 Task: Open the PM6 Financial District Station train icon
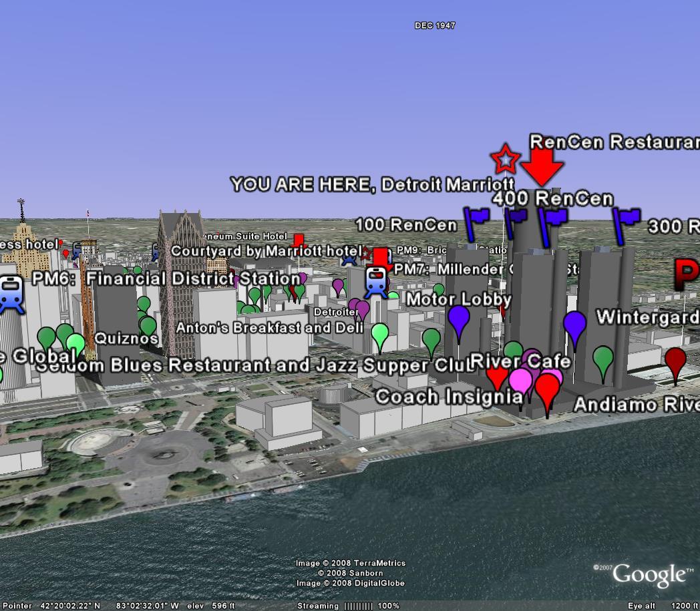pos(11,292)
